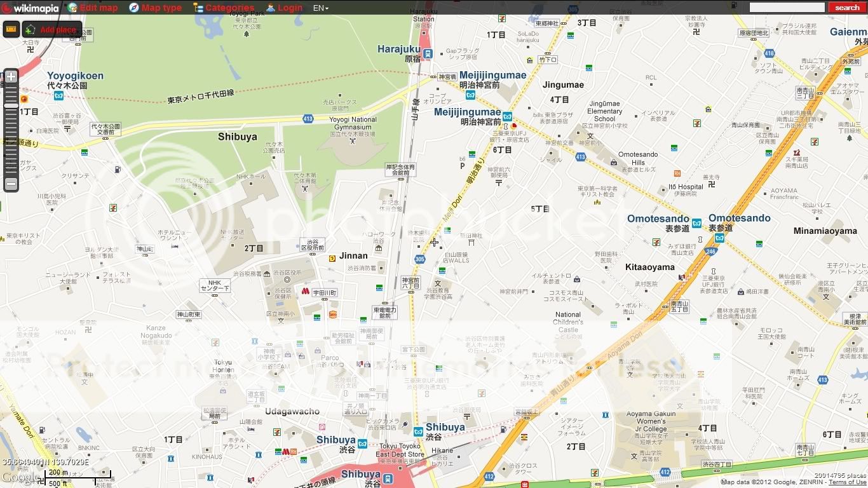Click the McDonald's icon beside 宇田川町
This screenshot has height=488, width=868.
(x=305, y=292)
